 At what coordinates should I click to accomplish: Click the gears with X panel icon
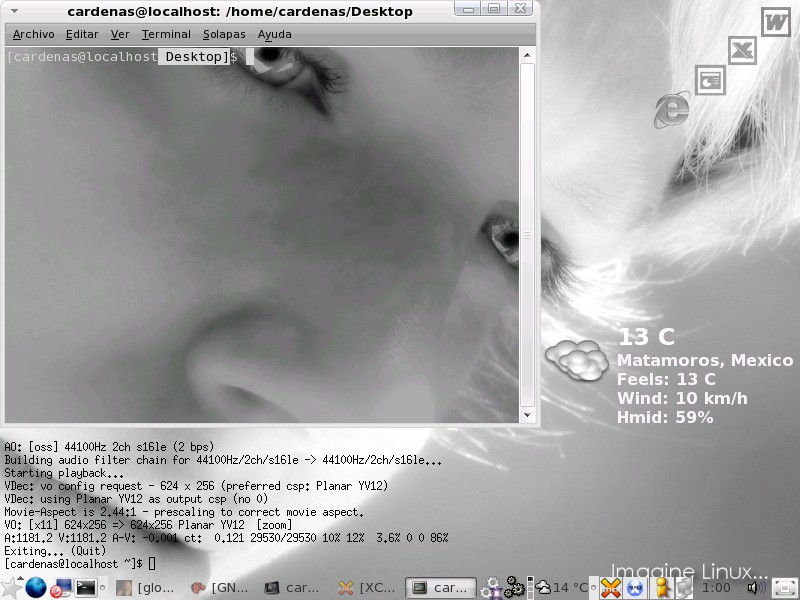(491, 588)
